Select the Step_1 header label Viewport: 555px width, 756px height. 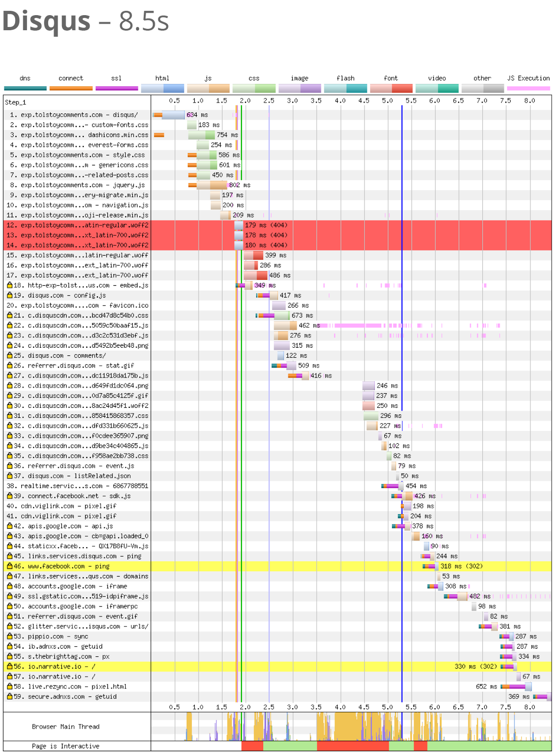16,102
